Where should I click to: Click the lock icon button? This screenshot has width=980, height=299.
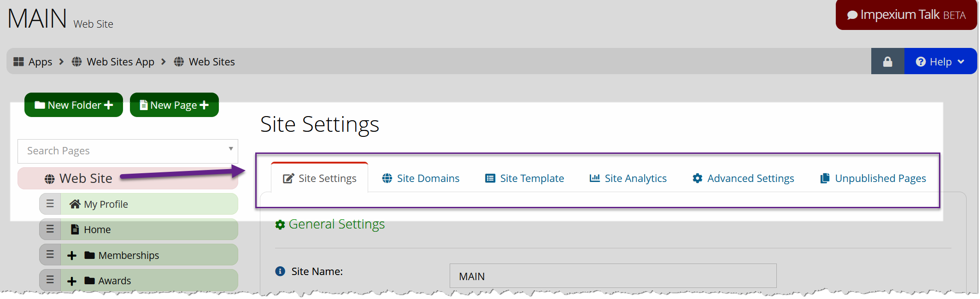click(887, 61)
